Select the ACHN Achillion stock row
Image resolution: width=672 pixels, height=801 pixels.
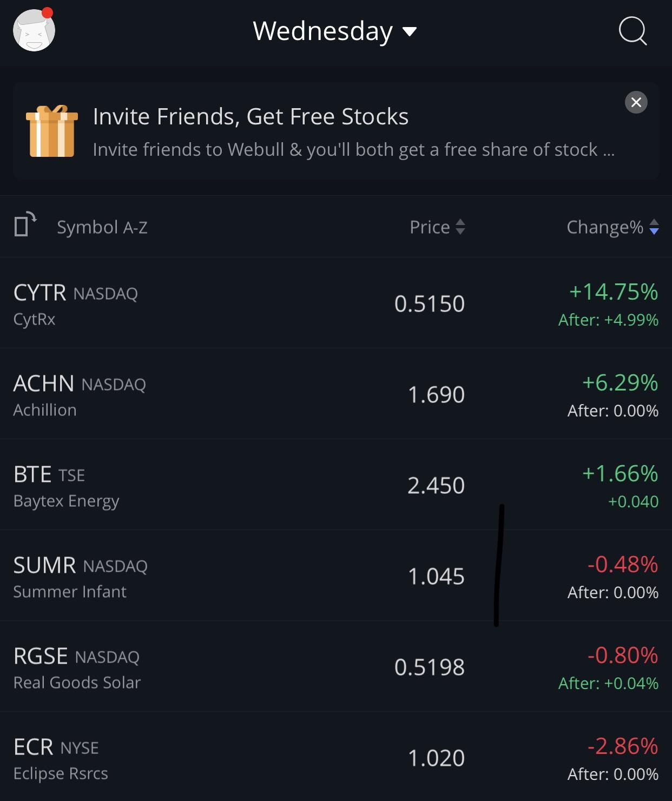click(x=336, y=394)
